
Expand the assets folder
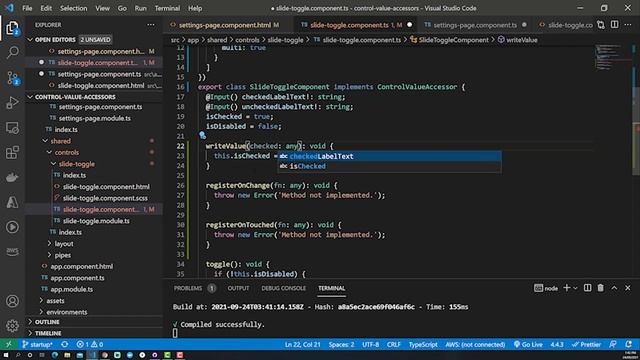click(x=41, y=300)
